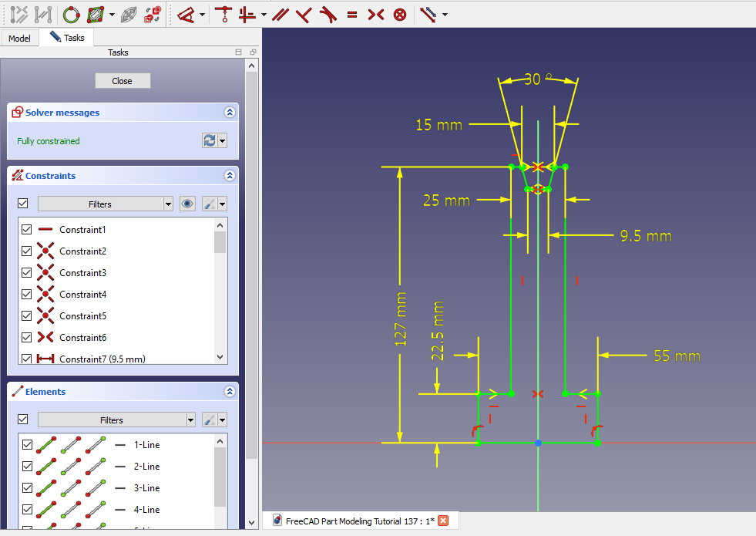This screenshot has height=536, width=756.
Task: Switch to the Model tab
Action: 19,38
